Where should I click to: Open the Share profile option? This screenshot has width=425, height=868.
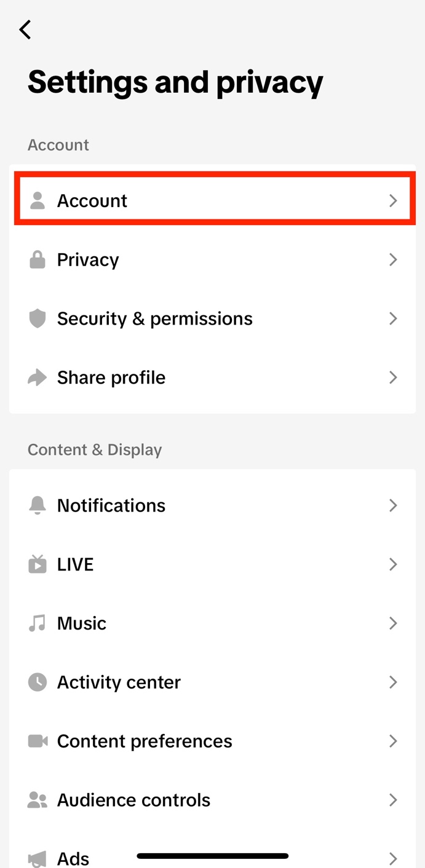pos(111,377)
